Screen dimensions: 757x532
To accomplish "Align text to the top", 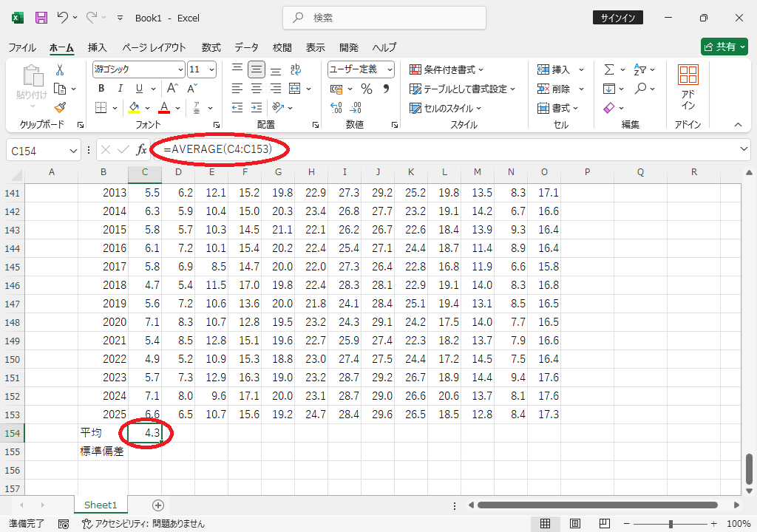I will coord(237,69).
